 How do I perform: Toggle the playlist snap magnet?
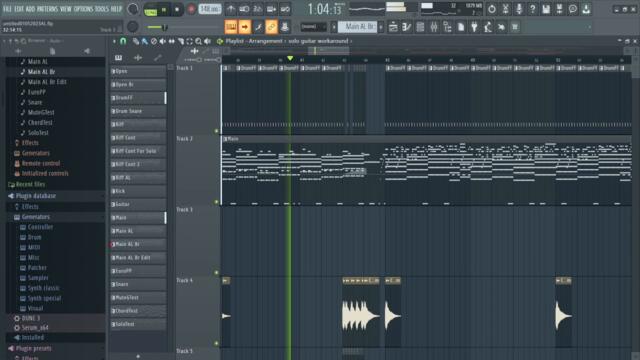tap(123, 41)
